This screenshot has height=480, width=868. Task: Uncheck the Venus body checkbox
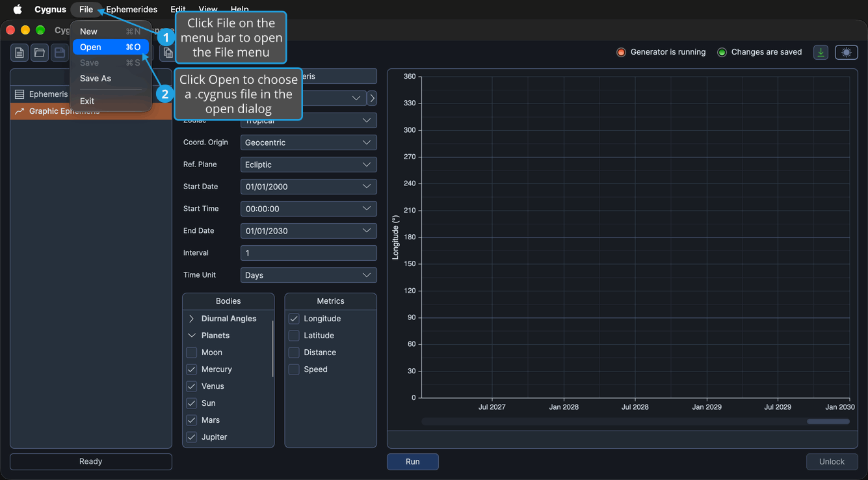point(192,386)
